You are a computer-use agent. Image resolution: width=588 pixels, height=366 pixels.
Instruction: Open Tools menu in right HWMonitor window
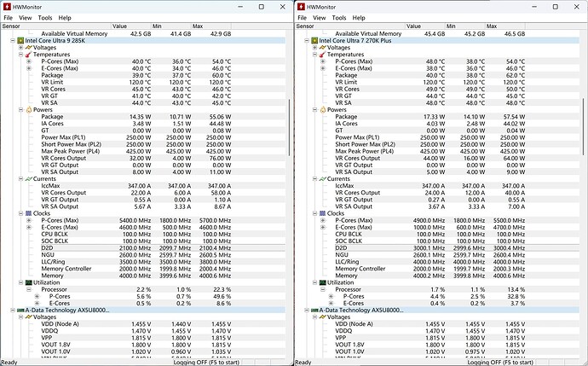point(339,18)
